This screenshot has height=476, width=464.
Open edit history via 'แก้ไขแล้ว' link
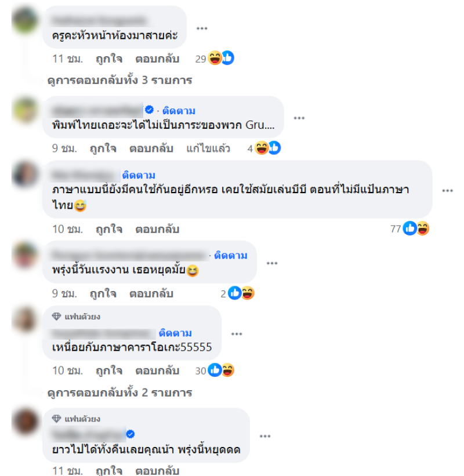208,148
